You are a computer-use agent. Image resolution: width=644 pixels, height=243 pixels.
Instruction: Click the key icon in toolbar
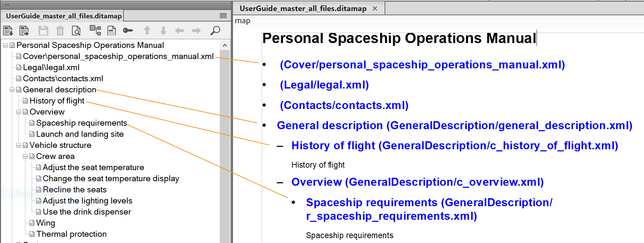point(128,31)
